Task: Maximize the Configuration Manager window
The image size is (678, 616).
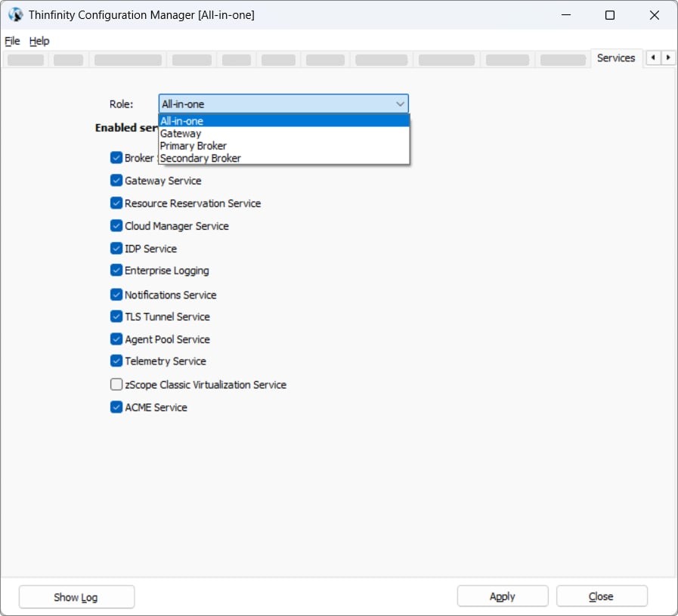Action: point(610,15)
